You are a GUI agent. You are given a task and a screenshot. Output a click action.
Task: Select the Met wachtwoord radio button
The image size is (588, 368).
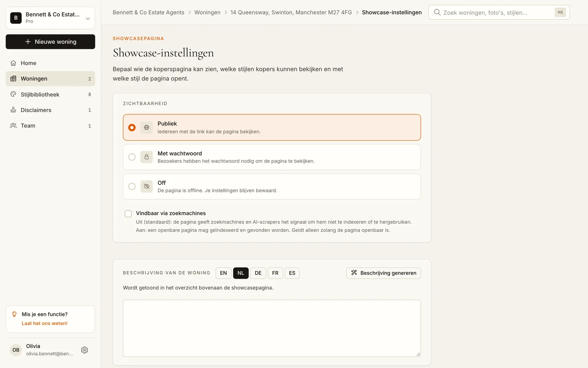point(132,157)
